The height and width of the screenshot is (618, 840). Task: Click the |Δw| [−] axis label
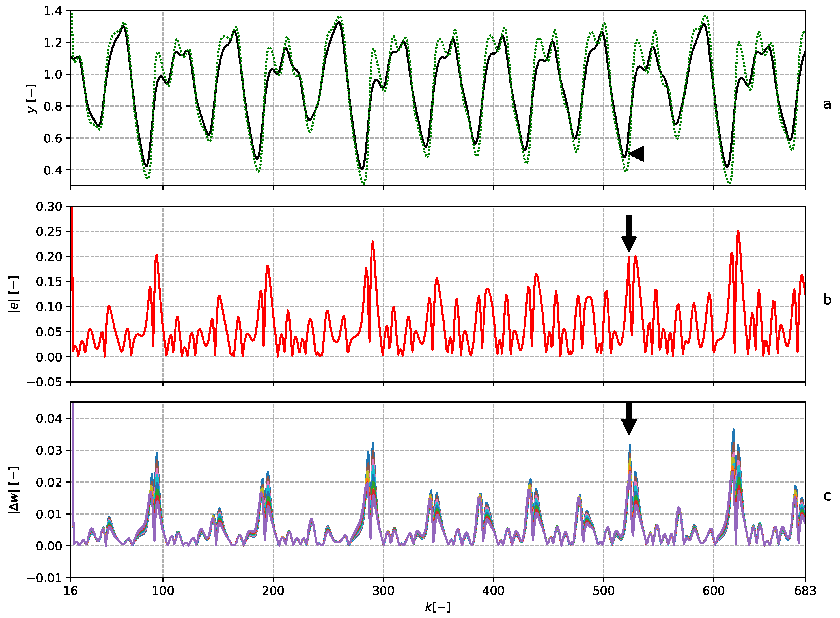(14, 490)
